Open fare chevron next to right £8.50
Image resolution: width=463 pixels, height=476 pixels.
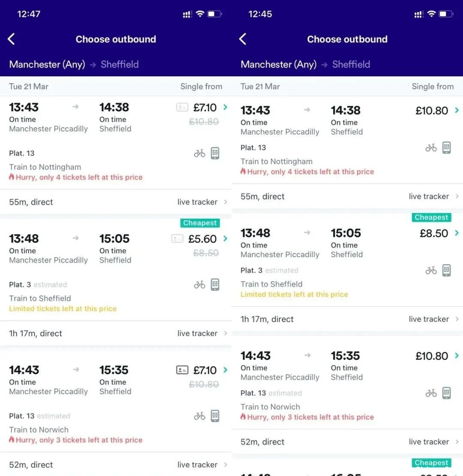click(457, 233)
